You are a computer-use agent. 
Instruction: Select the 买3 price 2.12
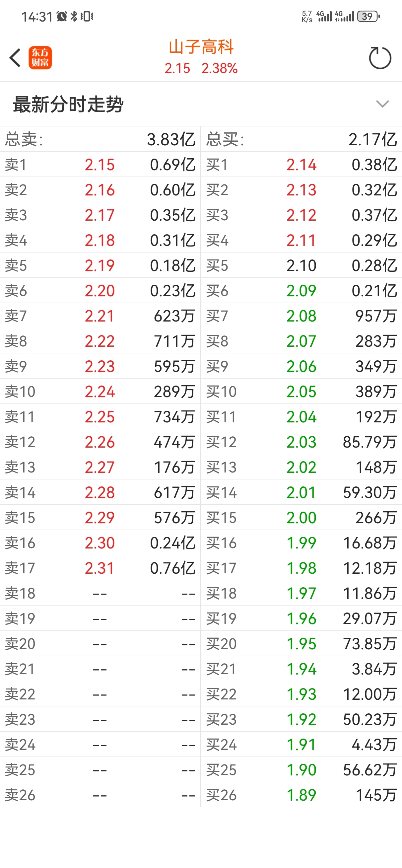coord(301,215)
